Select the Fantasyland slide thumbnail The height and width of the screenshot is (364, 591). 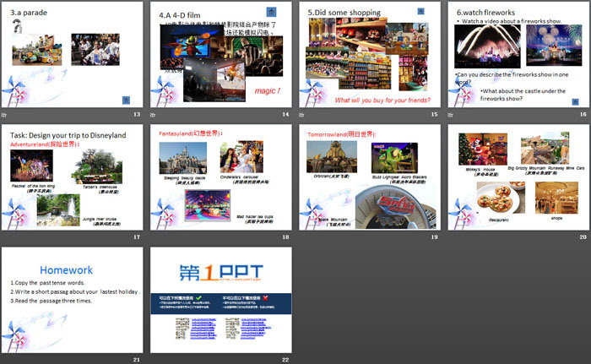pyautogui.click(x=220, y=177)
